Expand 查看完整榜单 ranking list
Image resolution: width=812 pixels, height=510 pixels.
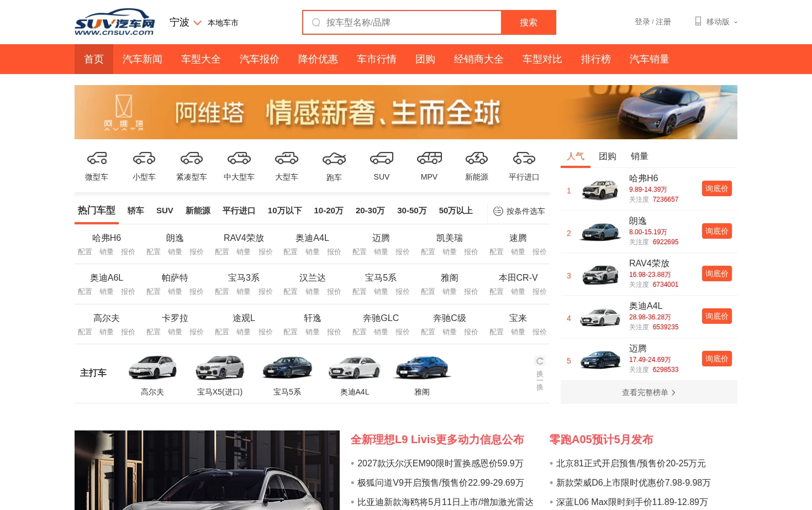point(649,392)
